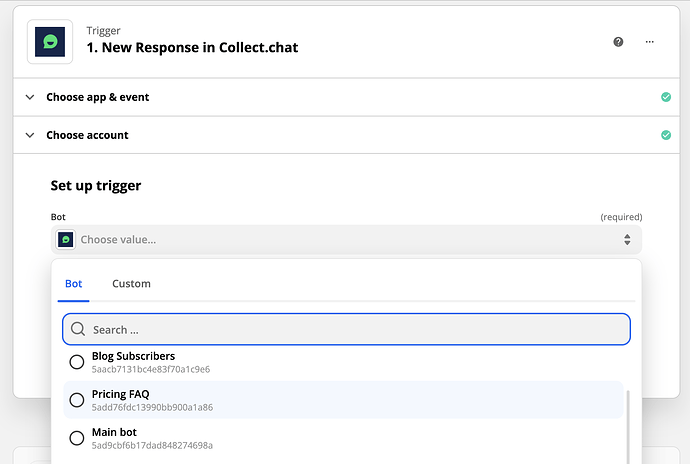The width and height of the screenshot is (690, 464).
Task: Click the title 1. New Response in Collect.chat
Action: (192, 48)
